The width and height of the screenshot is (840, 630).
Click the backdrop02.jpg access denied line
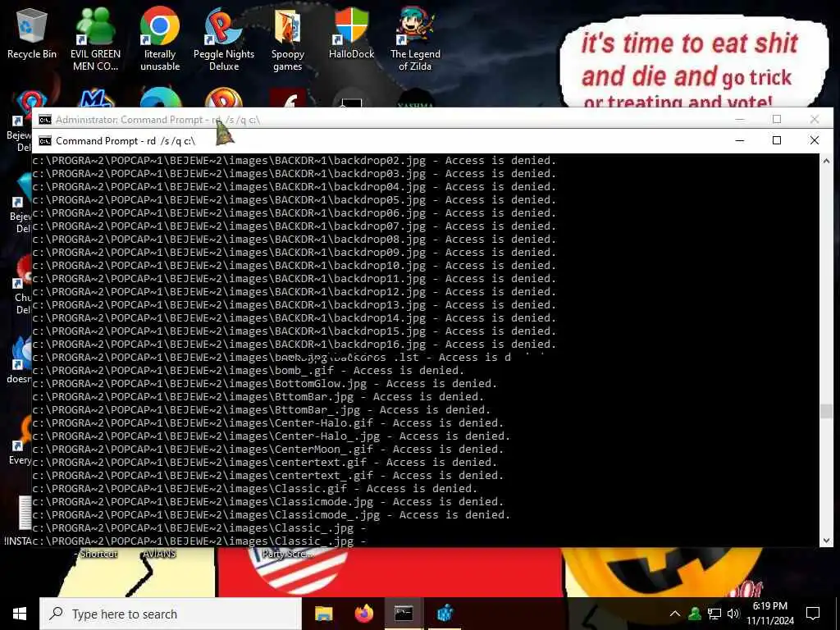pos(294,160)
